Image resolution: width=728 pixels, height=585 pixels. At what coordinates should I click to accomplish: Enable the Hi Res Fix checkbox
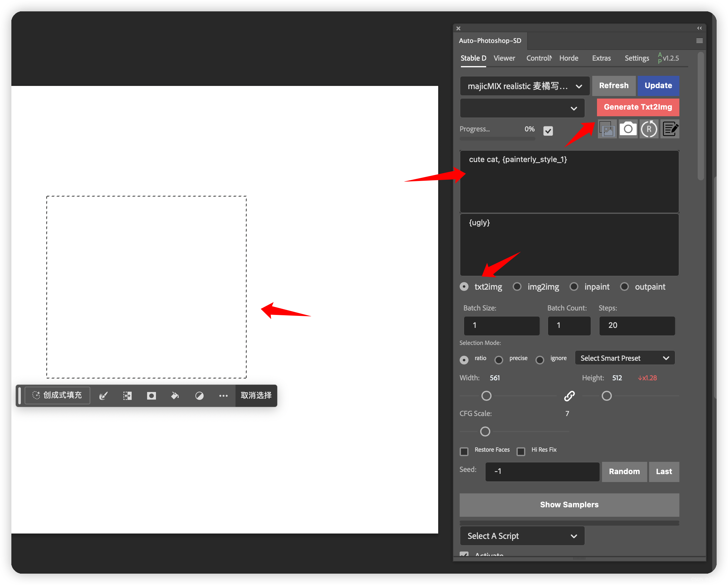coord(521,451)
